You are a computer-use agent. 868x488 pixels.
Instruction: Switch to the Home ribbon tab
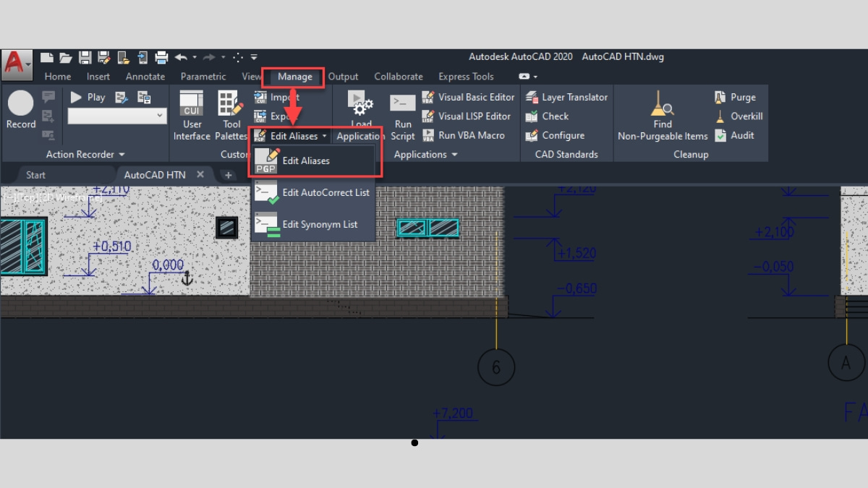(58, 77)
